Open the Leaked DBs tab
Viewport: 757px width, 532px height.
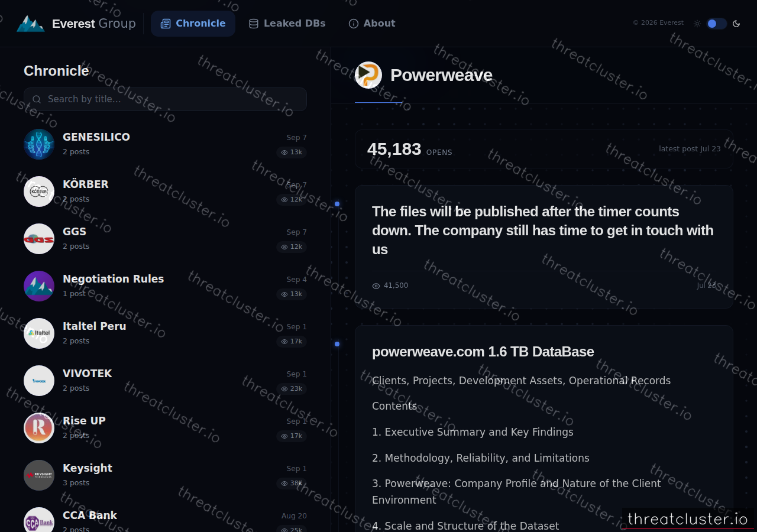(x=287, y=24)
